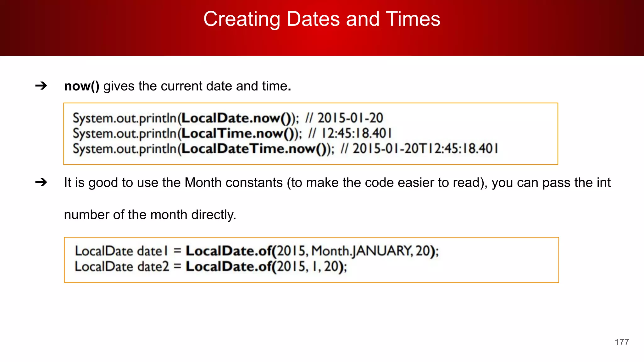The height and width of the screenshot is (362, 644).
Task: Click the bold now() text
Action: click(x=81, y=86)
